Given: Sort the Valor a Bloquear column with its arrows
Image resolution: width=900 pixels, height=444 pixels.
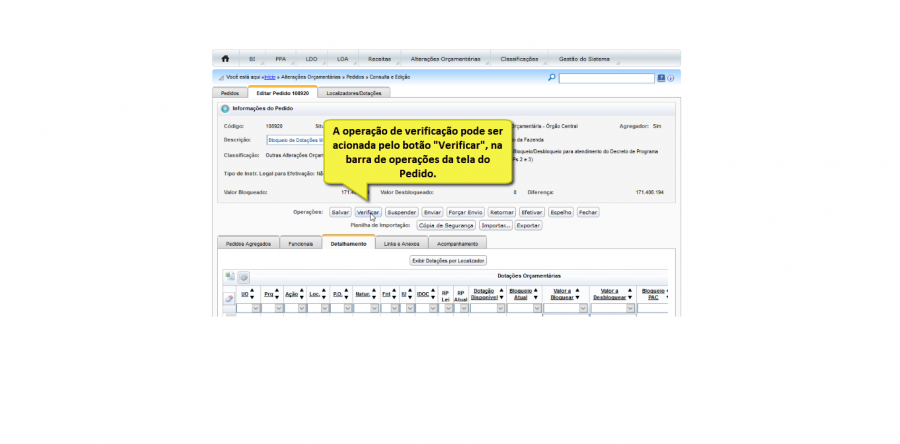Looking at the screenshot, I should pos(577,294).
